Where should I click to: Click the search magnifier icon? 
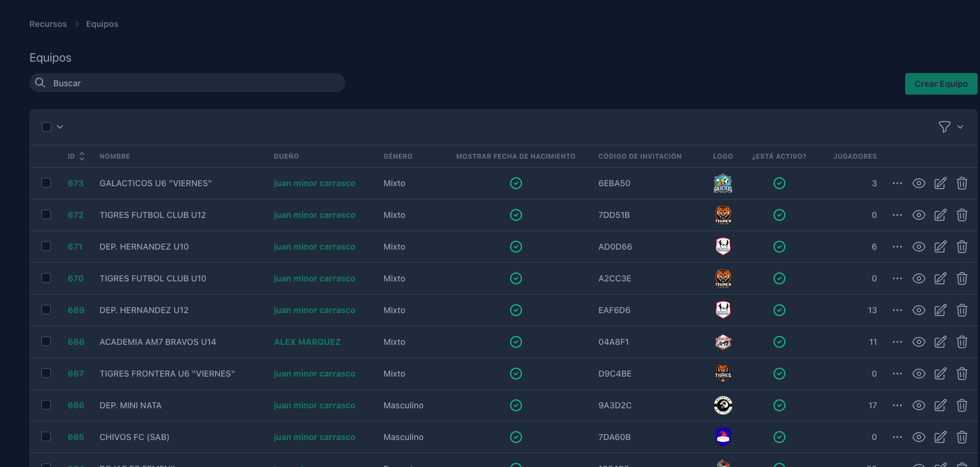pos(40,83)
